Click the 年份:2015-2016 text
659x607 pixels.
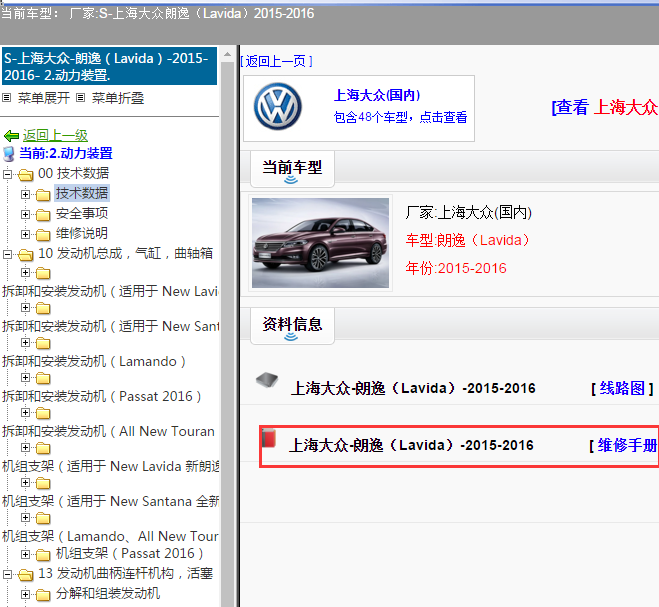pyautogui.click(x=456, y=268)
